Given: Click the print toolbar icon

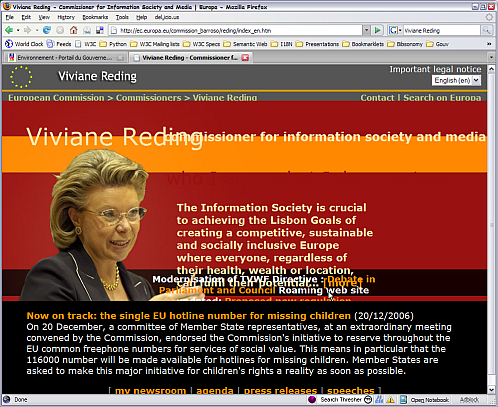Looking at the screenshot, I should click(x=87, y=30).
